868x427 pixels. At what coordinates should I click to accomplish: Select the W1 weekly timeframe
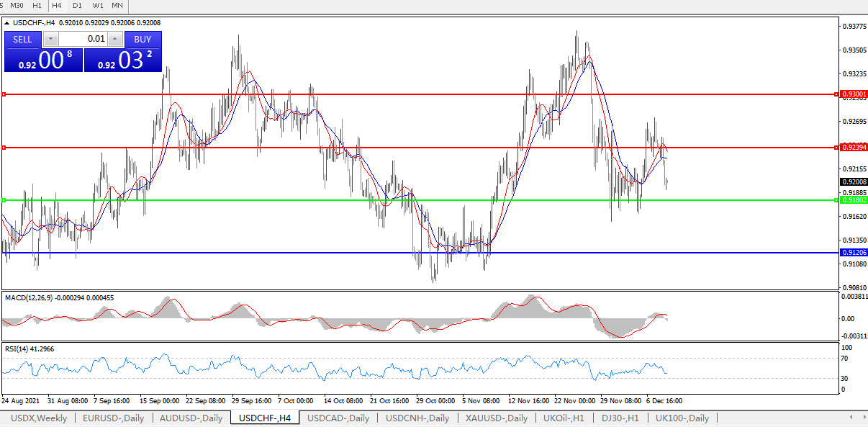pyautogui.click(x=98, y=6)
